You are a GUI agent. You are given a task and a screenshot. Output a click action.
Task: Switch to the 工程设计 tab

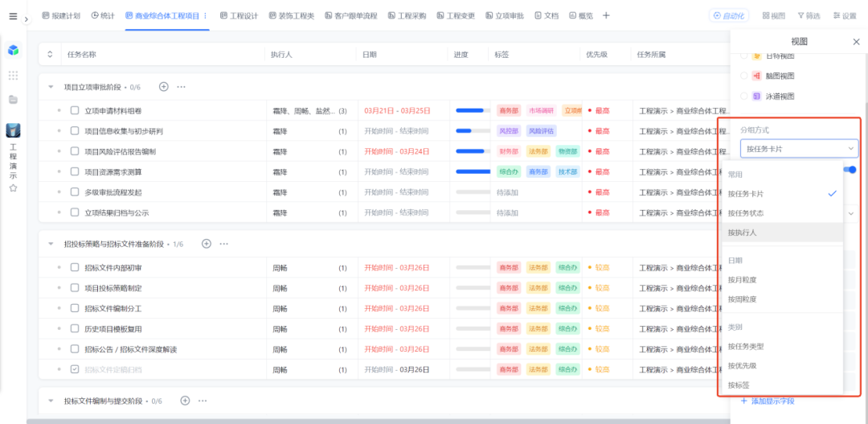[x=240, y=15]
